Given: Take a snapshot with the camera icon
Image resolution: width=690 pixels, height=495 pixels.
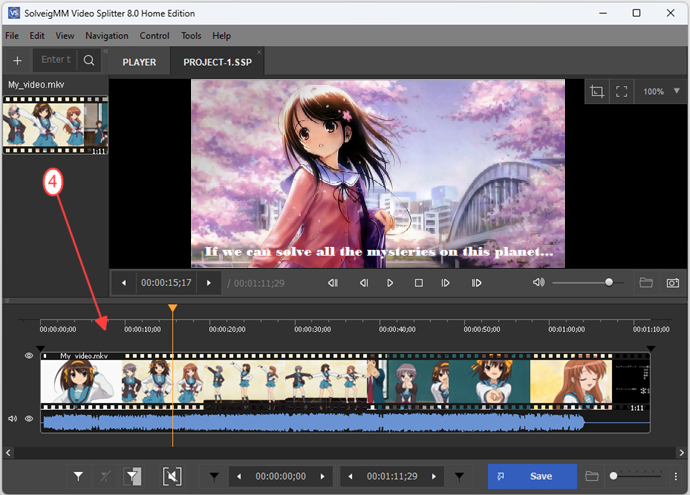Looking at the screenshot, I should click(x=672, y=282).
